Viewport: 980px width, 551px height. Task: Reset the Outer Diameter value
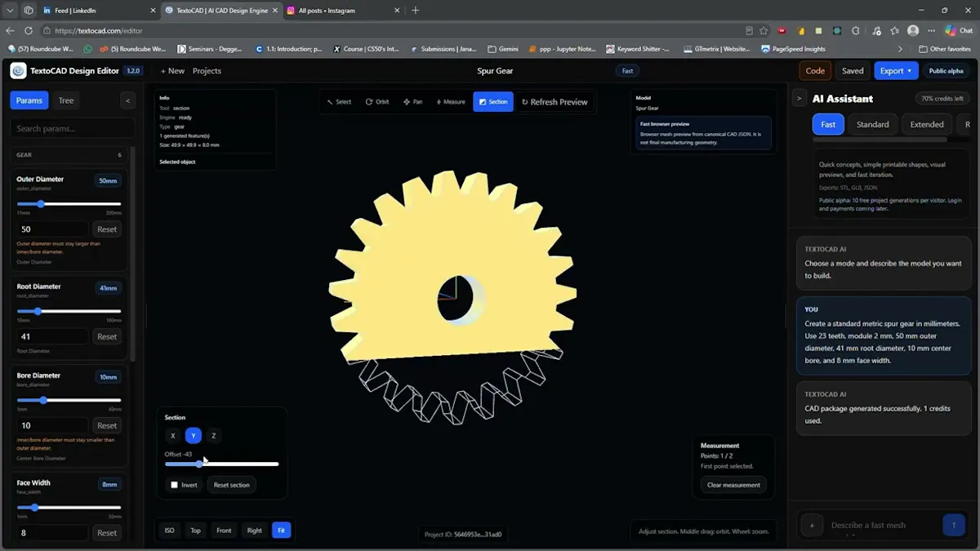pyautogui.click(x=107, y=229)
